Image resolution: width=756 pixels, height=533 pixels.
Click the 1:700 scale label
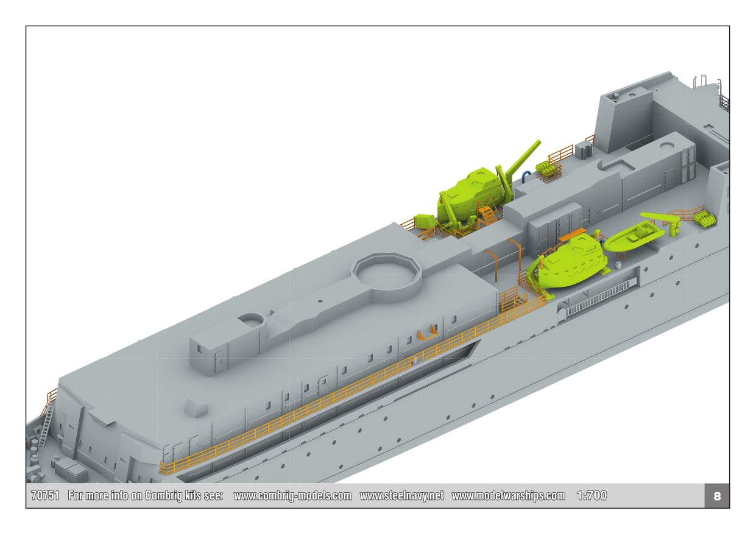(592, 496)
